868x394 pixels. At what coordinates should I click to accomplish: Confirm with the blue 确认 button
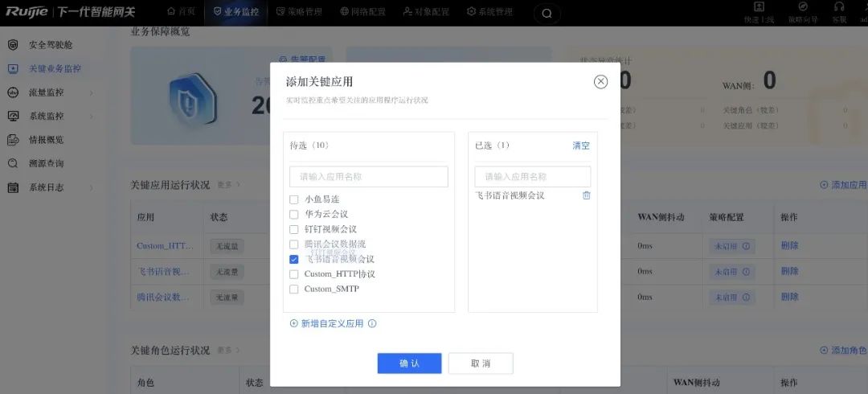pyautogui.click(x=410, y=363)
